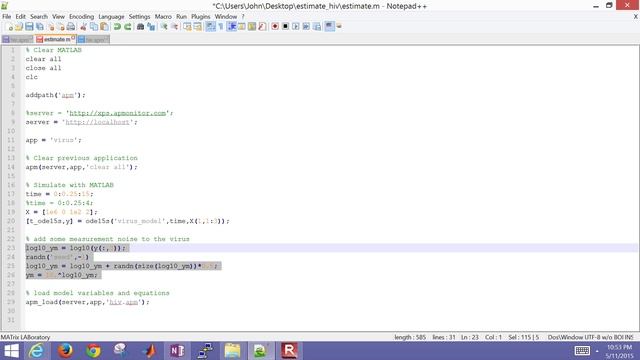Open the Settings menu

(x=140, y=17)
